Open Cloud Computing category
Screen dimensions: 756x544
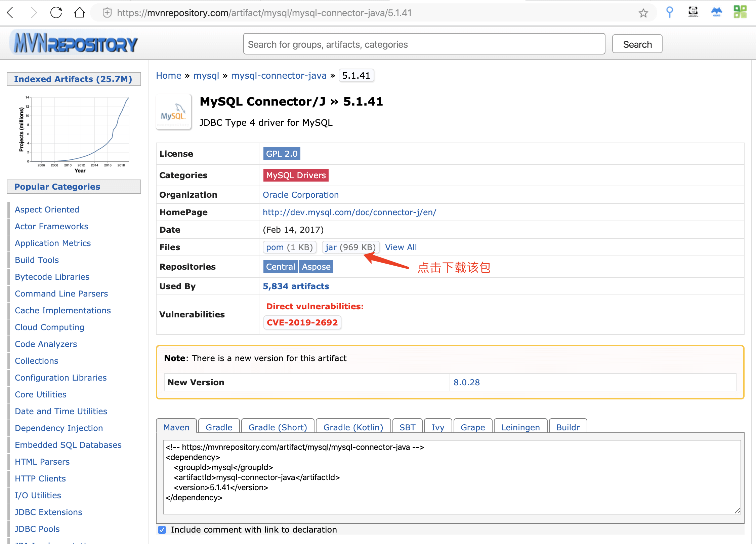pyautogui.click(x=49, y=327)
